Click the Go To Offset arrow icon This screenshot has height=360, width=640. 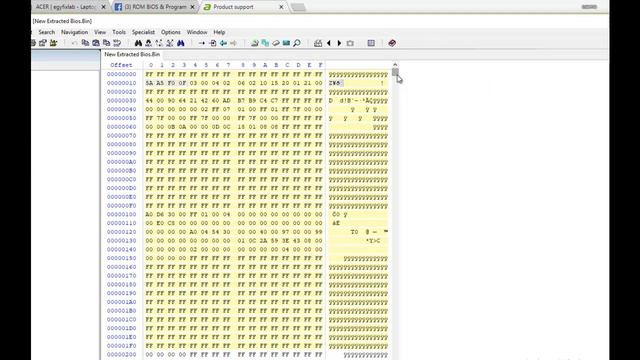(202, 43)
